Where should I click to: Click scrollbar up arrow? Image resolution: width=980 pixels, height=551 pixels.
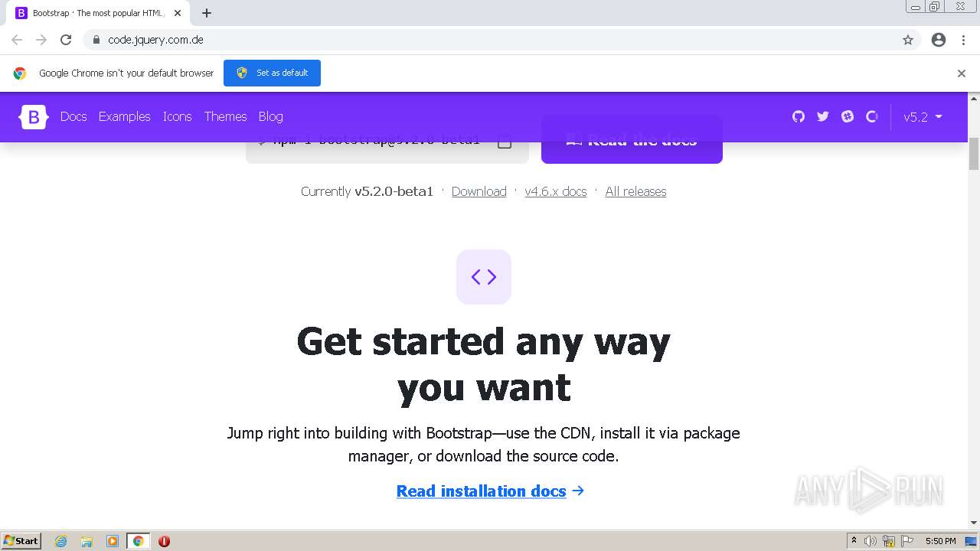click(974, 99)
